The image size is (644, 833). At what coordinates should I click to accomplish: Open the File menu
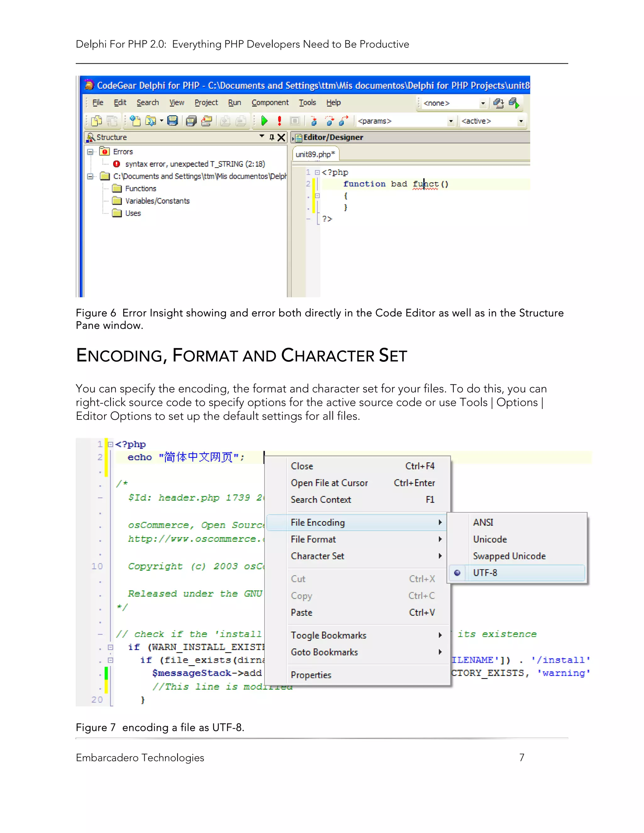click(98, 102)
